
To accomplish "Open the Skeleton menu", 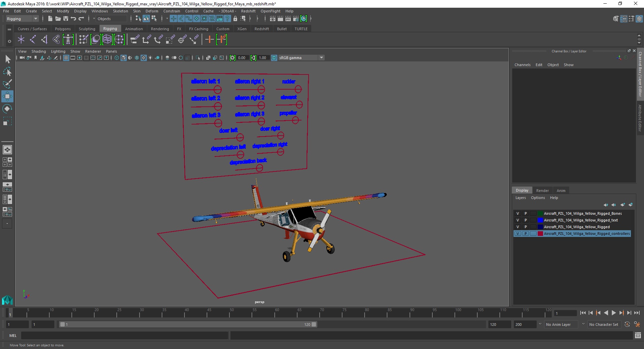I will pos(120,11).
